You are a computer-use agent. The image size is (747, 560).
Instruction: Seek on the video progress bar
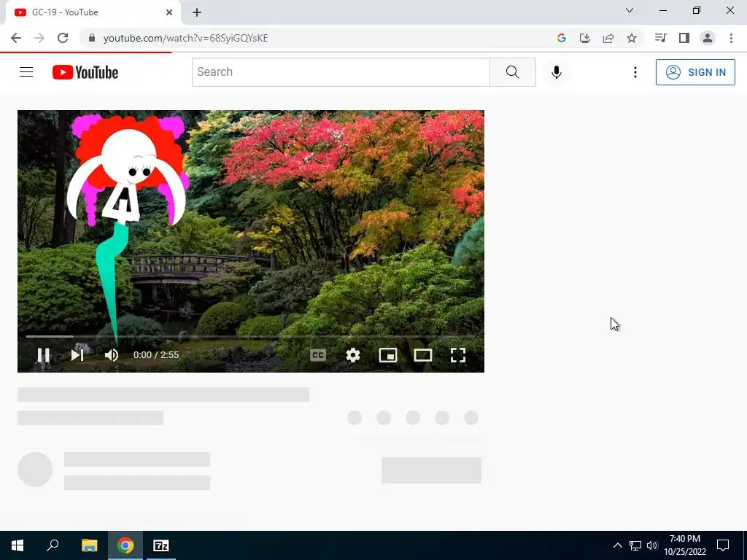(251, 336)
